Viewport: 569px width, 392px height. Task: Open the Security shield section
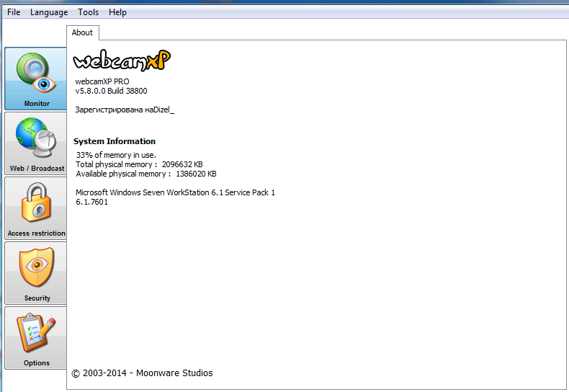[x=35, y=273]
